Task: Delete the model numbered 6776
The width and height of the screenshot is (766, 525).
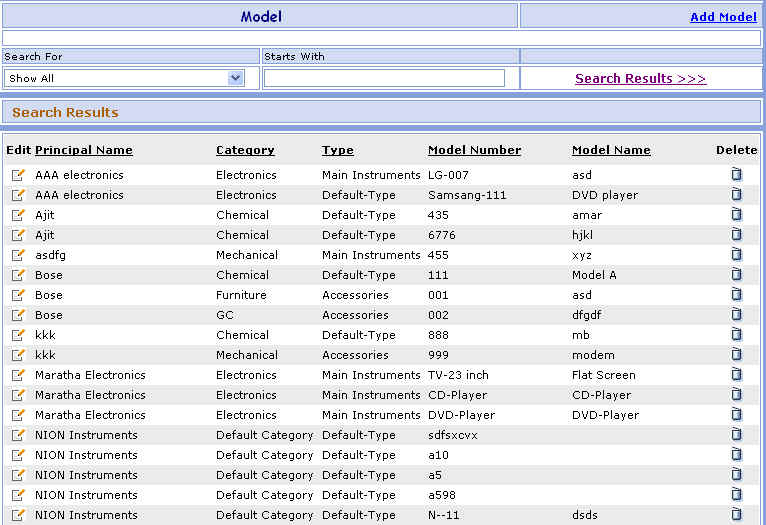Action: (x=736, y=235)
